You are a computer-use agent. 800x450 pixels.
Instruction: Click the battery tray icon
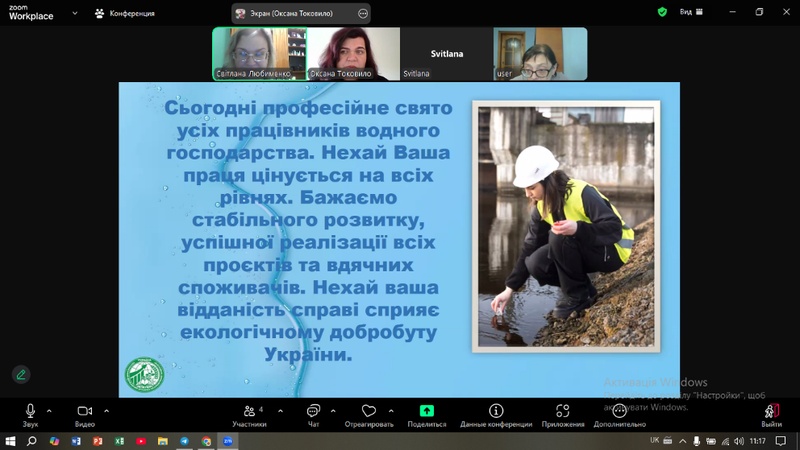(x=711, y=441)
